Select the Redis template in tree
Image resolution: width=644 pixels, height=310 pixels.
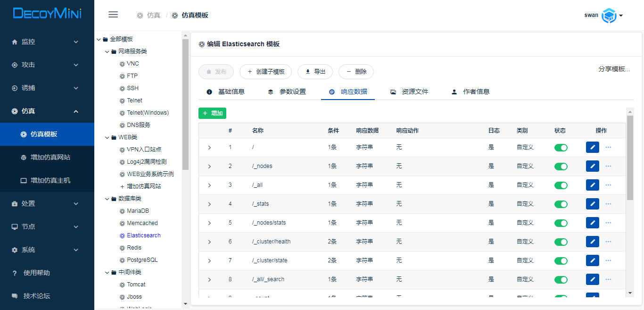[x=134, y=248]
